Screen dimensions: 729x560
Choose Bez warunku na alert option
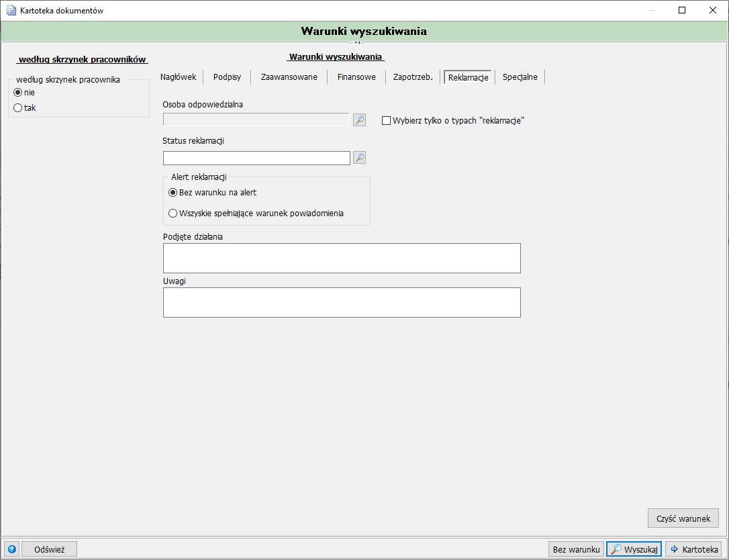coord(173,192)
